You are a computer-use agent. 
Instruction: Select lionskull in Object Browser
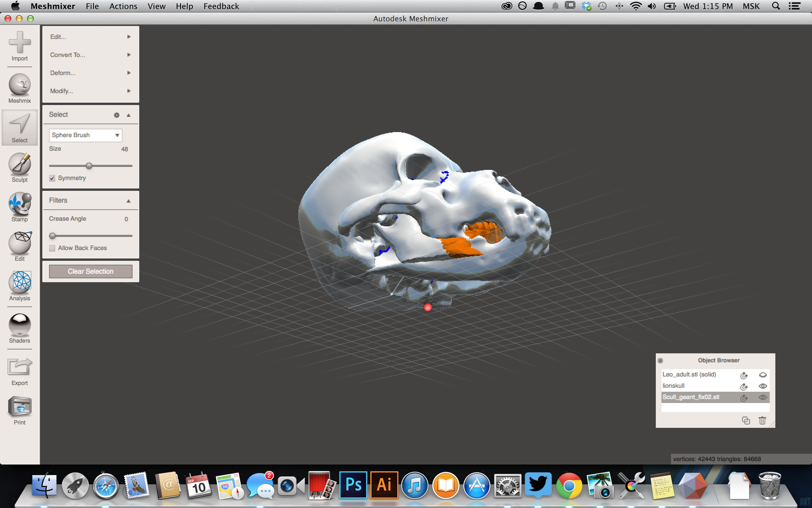(673, 386)
